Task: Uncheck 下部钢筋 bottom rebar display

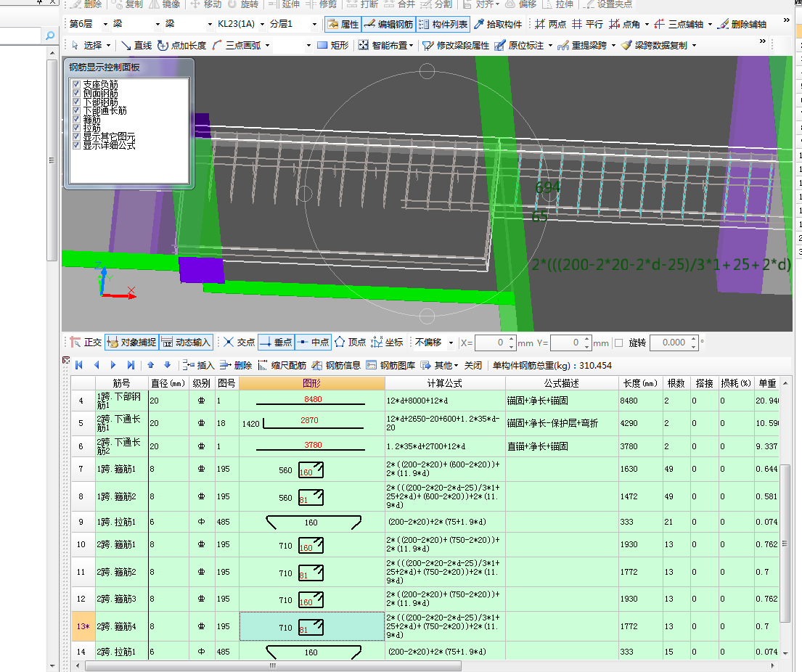Action: point(76,102)
